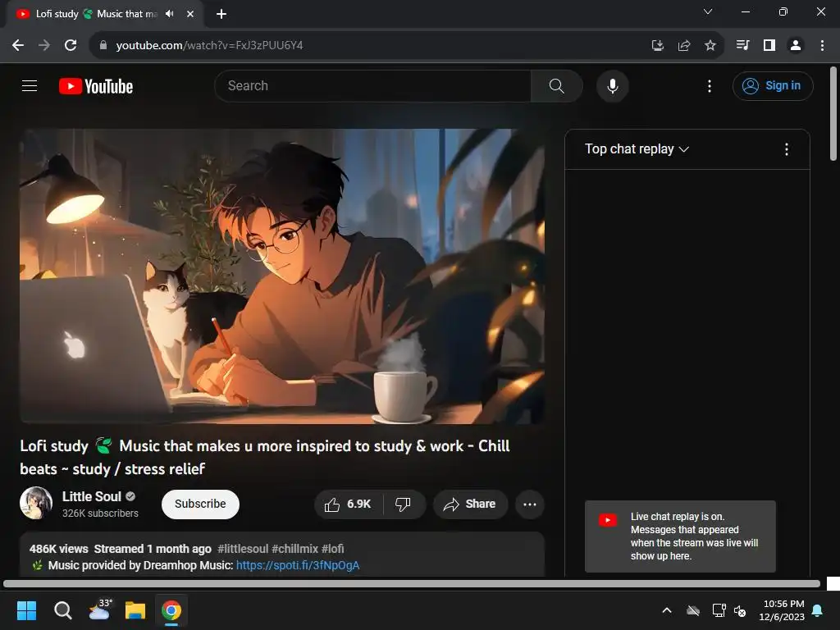
Task: View site information lock icon
Action: pyautogui.click(x=103, y=45)
